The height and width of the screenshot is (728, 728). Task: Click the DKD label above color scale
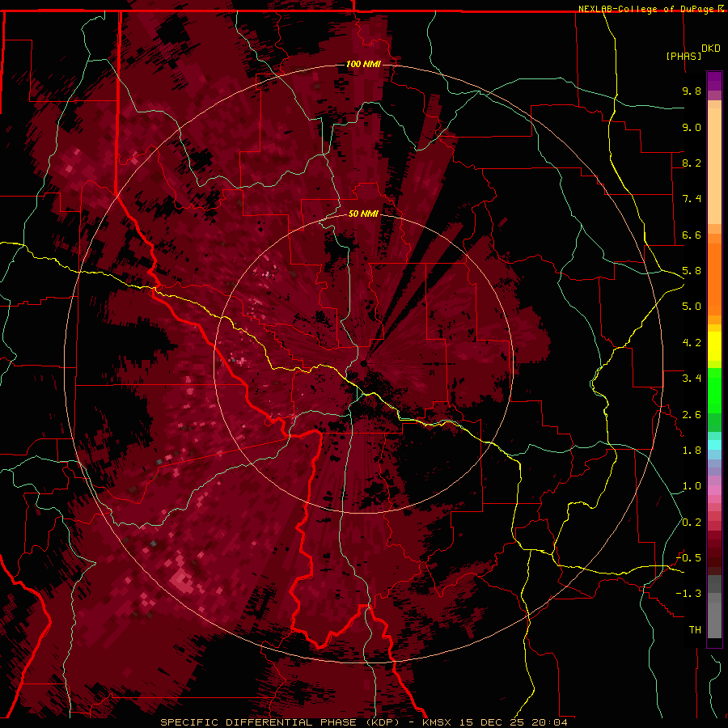(x=711, y=49)
